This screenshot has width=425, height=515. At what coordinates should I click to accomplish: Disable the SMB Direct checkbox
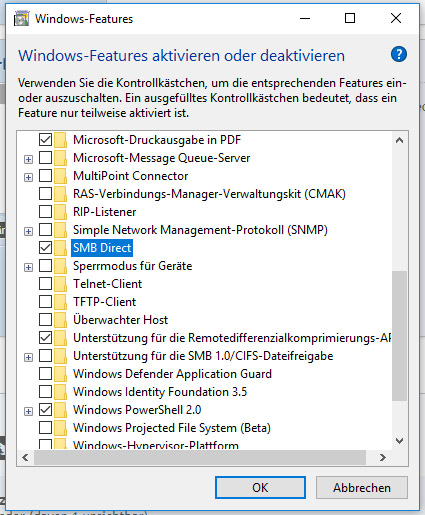click(45, 248)
